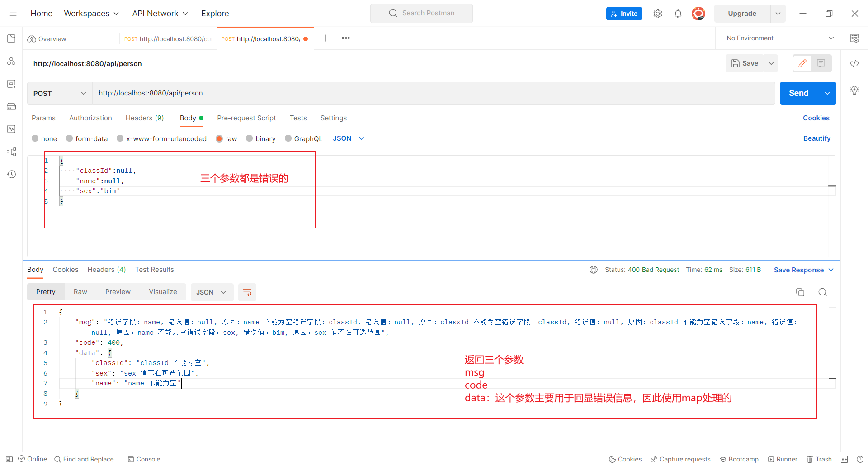Viewport: 868px width, 466px height.
Task: Search within the response
Action: (823, 292)
